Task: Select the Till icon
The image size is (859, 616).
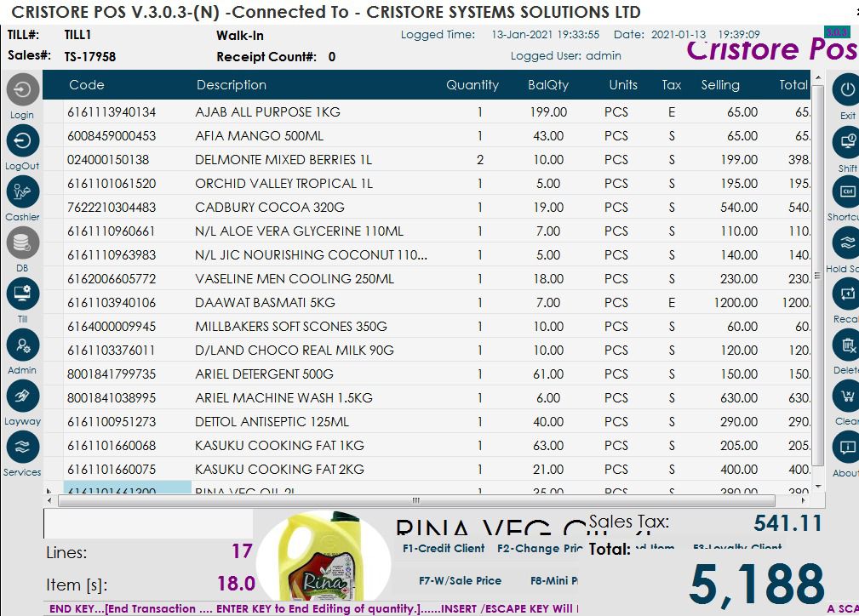Action: [x=22, y=294]
